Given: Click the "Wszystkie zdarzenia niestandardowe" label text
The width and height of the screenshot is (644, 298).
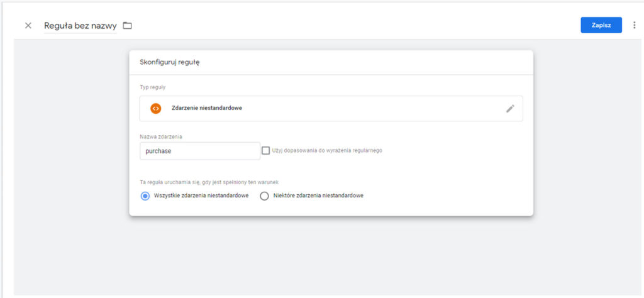Looking at the screenshot, I should [201, 196].
